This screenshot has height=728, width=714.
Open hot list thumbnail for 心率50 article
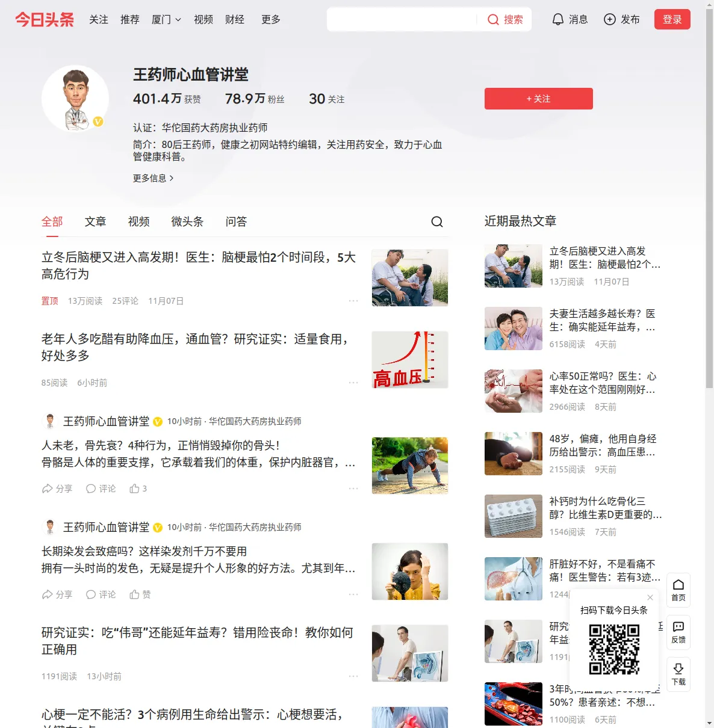(x=514, y=391)
